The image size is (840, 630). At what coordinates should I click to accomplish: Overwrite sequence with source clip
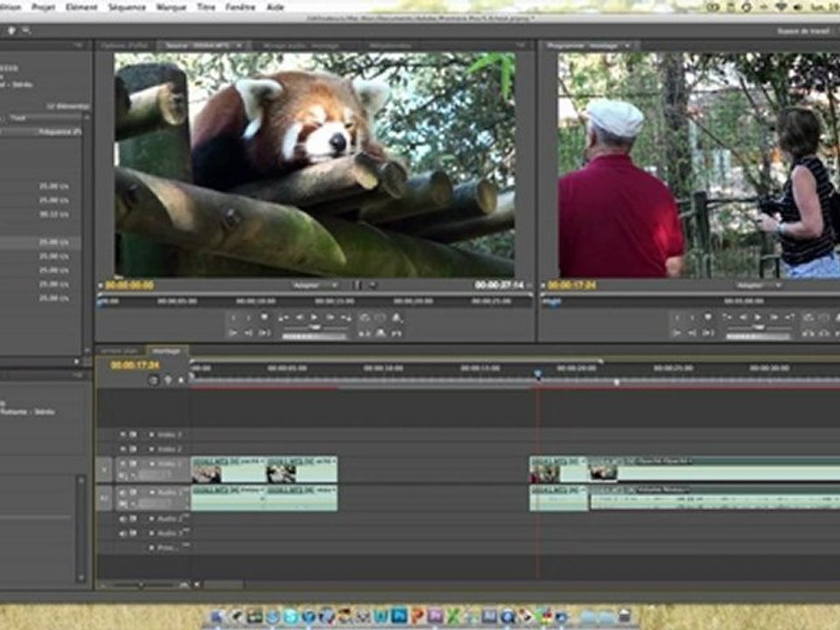(380, 333)
